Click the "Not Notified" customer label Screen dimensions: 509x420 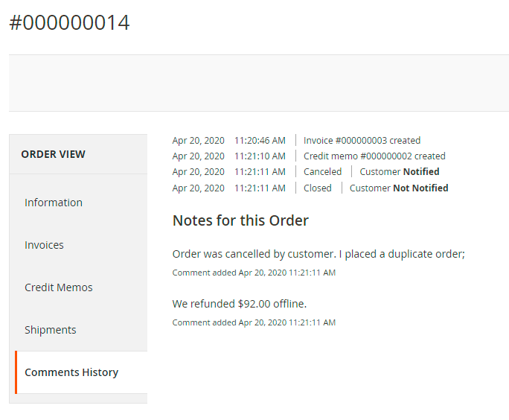420,188
